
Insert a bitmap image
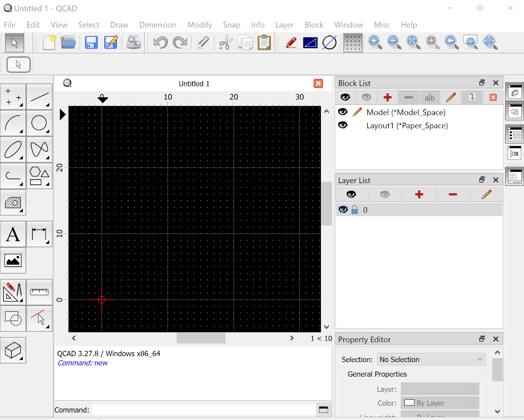pyautogui.click(x=13, y=260)
